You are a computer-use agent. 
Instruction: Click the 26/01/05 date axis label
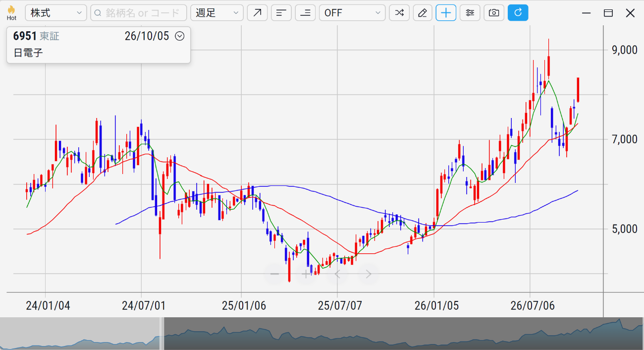436,305
